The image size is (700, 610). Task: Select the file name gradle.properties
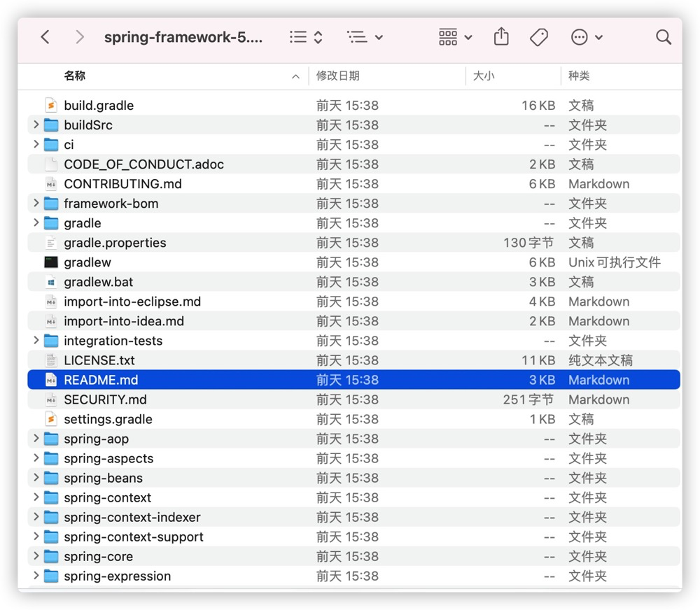[115, 243]
